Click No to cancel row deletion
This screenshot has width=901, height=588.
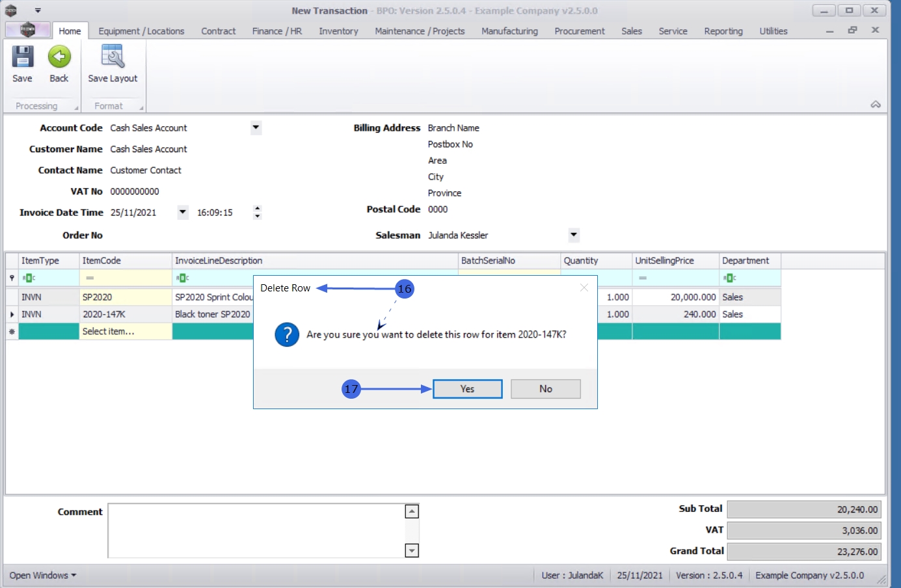pyautogui.click(x=545, y=389)
